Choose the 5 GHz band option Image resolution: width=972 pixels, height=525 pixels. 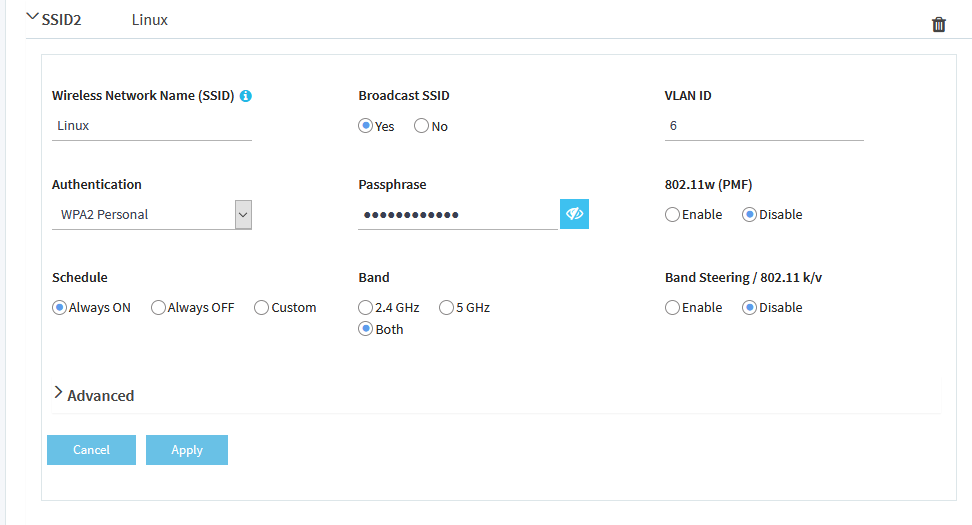446,307
